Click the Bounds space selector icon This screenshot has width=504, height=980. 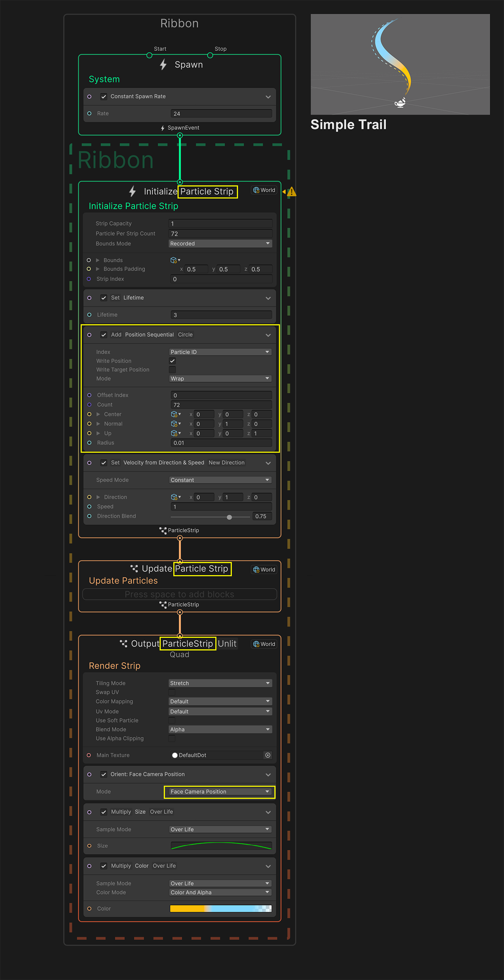(x=175, y=260)
